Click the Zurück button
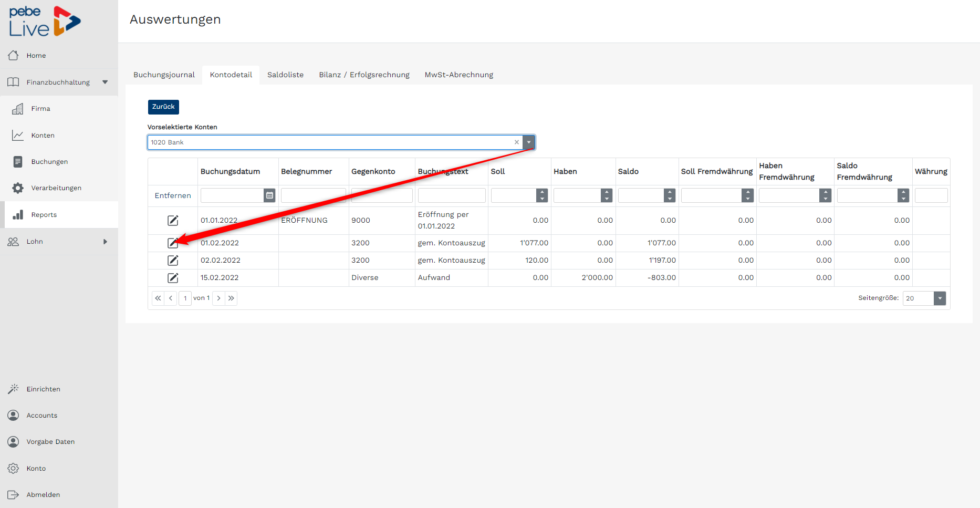 [x=163, y=107]
